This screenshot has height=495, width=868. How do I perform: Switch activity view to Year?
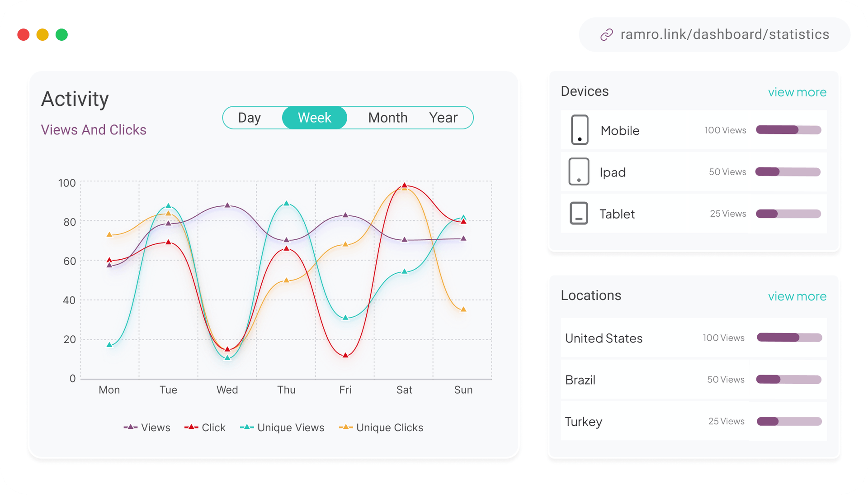click(443, 118)
